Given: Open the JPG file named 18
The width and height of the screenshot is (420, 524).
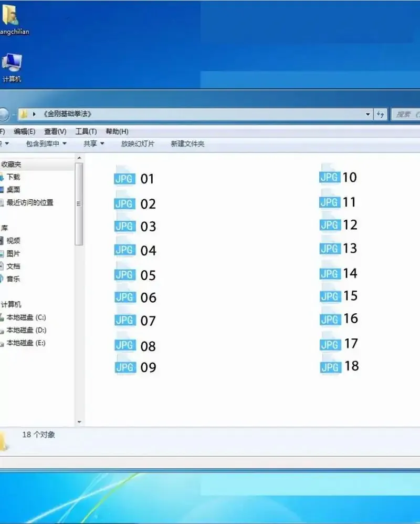Looking at the screenshot, I should (x=339, y=367).
